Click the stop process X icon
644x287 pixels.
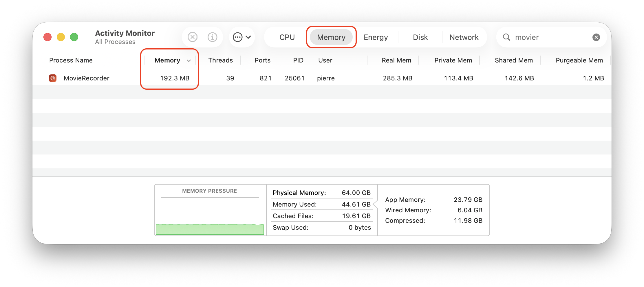click(x=193, y=37)
